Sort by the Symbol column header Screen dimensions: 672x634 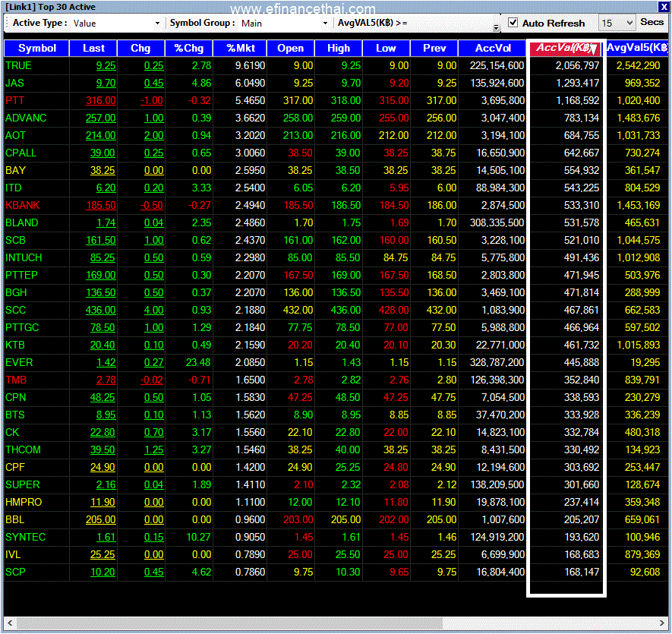37,48
